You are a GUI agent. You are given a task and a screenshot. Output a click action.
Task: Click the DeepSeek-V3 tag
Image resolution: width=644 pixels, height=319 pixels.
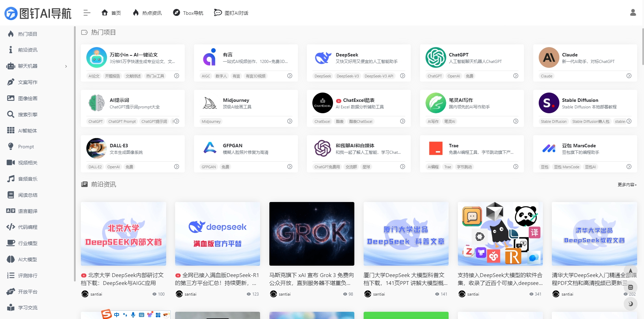click(347, 76)
